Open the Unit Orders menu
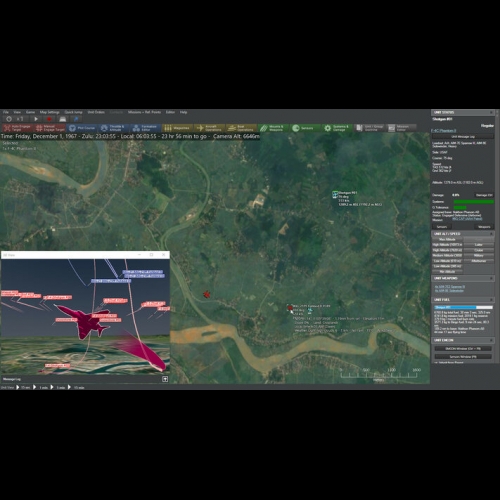 click(96, 112)
